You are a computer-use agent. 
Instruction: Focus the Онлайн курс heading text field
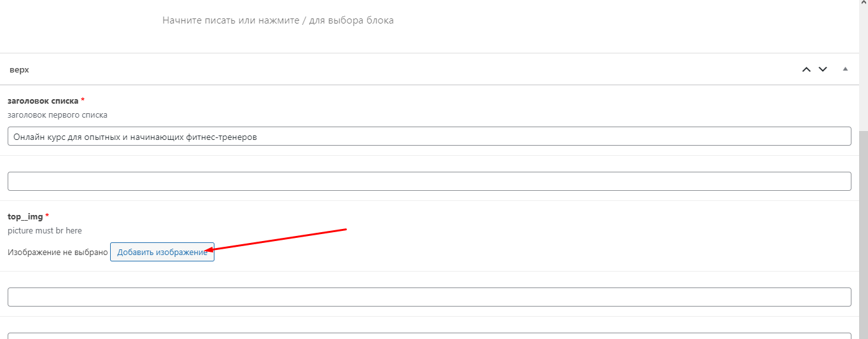[429, 136]
